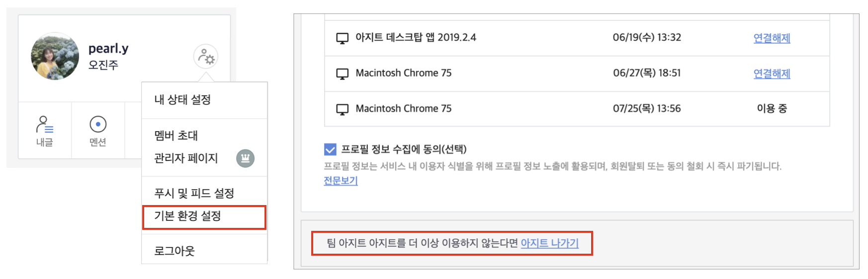Select 멤버 초대 menu item

pyautogui.click(x=176, y=135)
